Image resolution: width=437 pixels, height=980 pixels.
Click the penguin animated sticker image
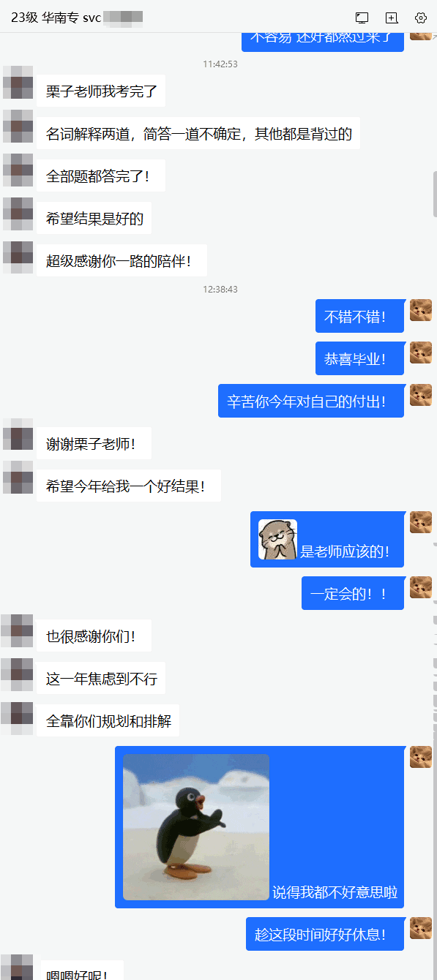pyautogui.click(x=196, y=827)
